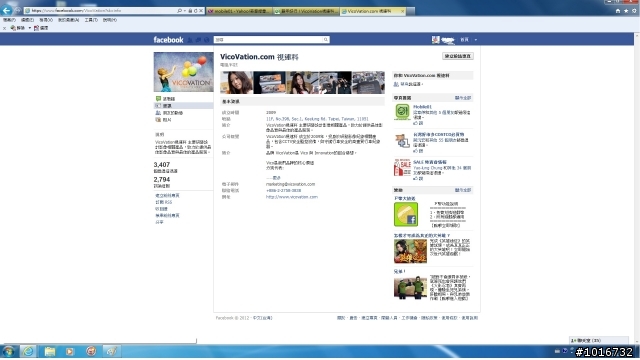Click the address bar refresh icon
The height and width of the screenshot is (360, 640).
click(196, 11)
